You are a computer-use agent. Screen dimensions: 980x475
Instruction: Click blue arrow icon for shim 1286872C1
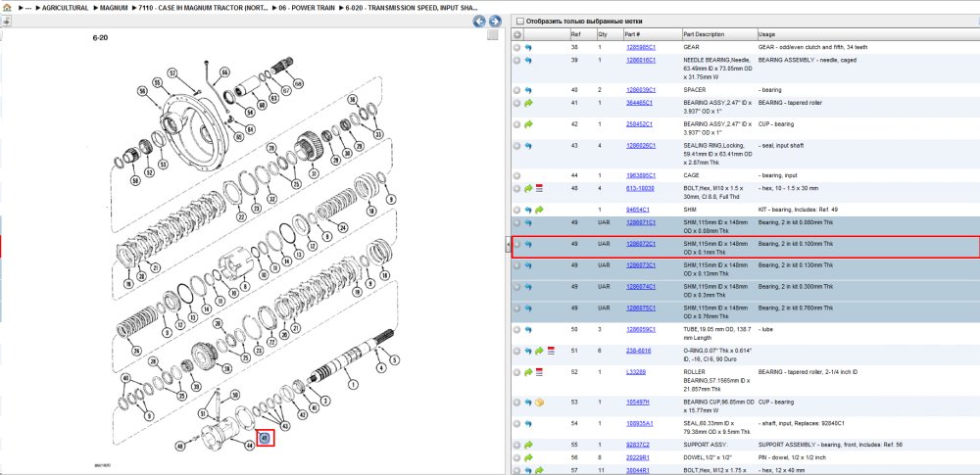tap(528, 244)
